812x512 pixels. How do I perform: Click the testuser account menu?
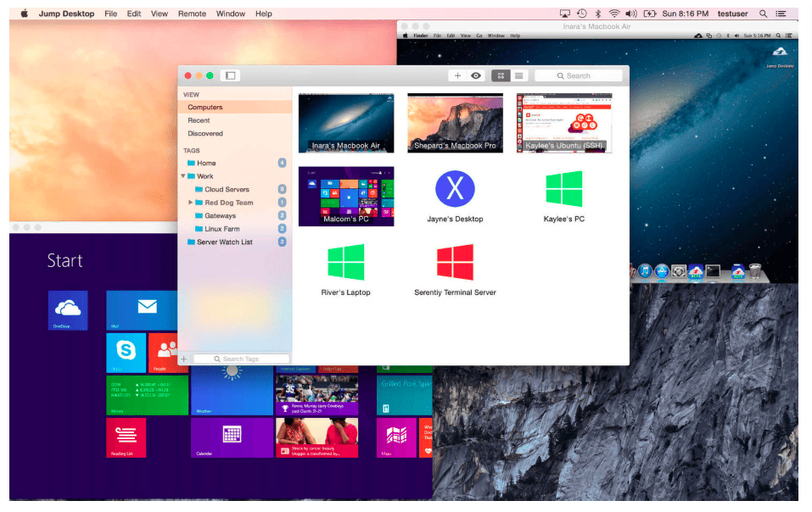coord(732,14)
